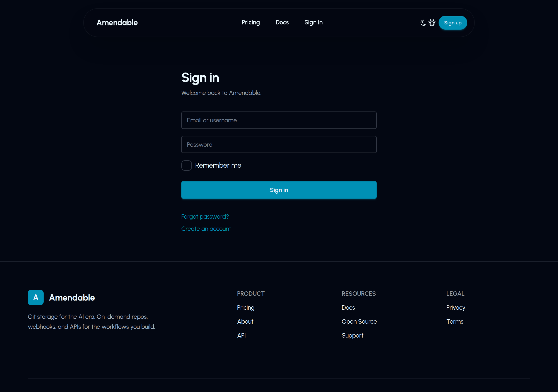
Task: Open the Terms footer link
Action: click(x=454, y=321)
